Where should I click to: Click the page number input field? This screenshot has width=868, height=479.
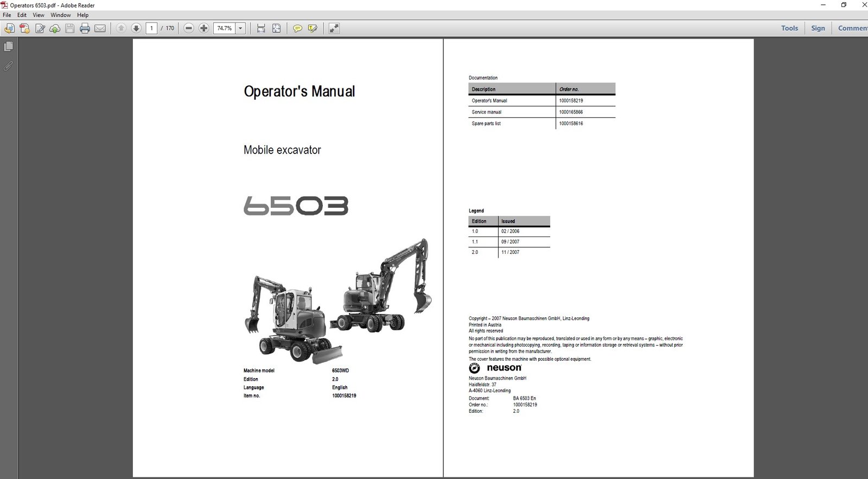point(151,28)
